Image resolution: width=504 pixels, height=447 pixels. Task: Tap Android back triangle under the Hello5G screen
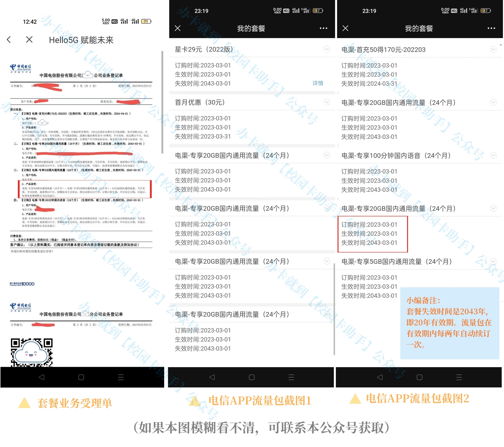(41, 377)
